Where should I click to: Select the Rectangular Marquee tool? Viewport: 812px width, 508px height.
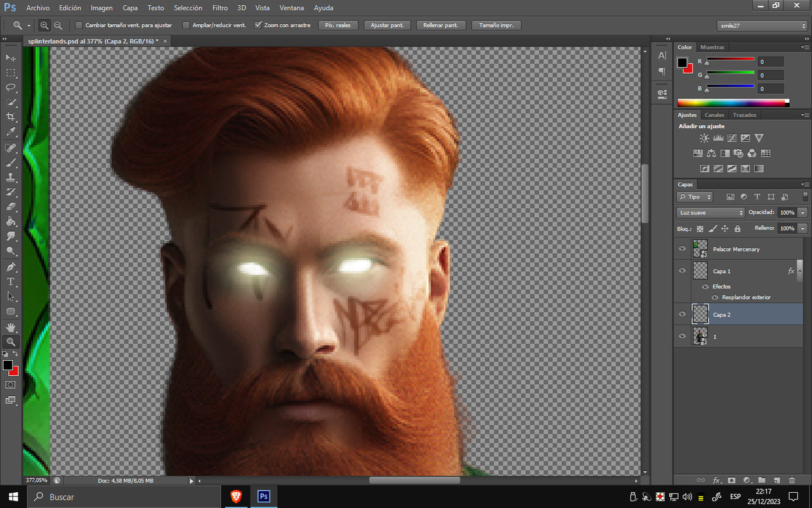11,73
